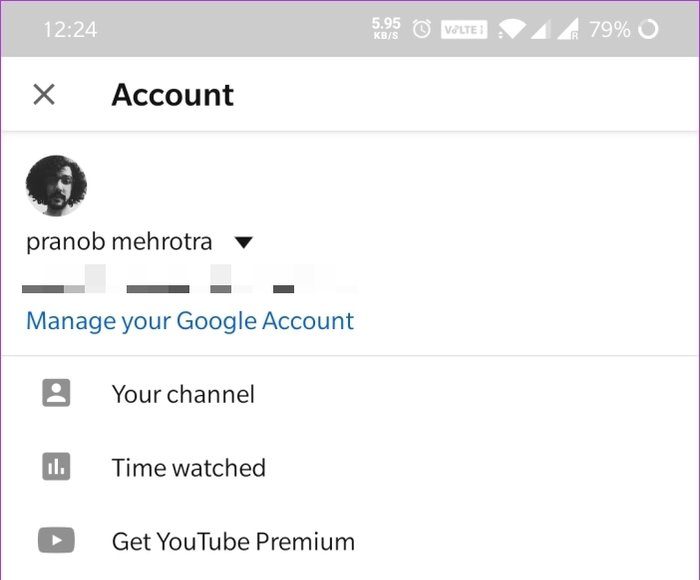The width and height of the screenshot is (700, 580).
Task: Click the Time watched bar chart icon
Action: pos(56,467)
